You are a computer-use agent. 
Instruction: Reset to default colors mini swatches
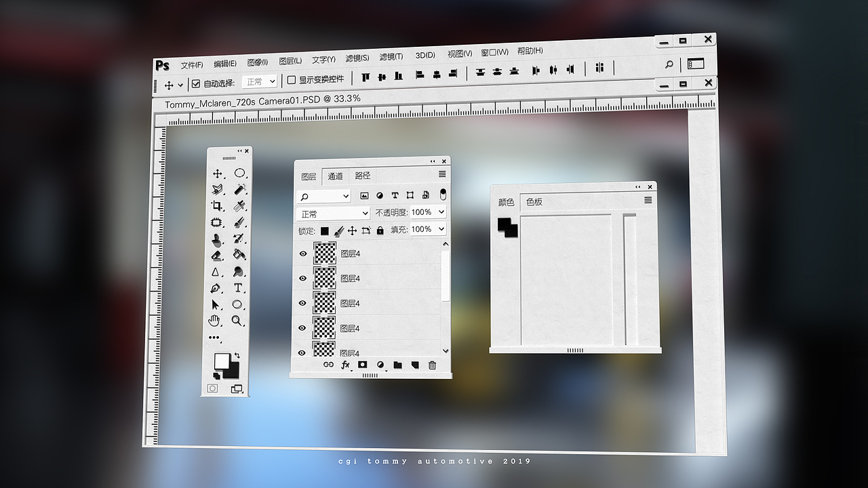pos(217,375)
